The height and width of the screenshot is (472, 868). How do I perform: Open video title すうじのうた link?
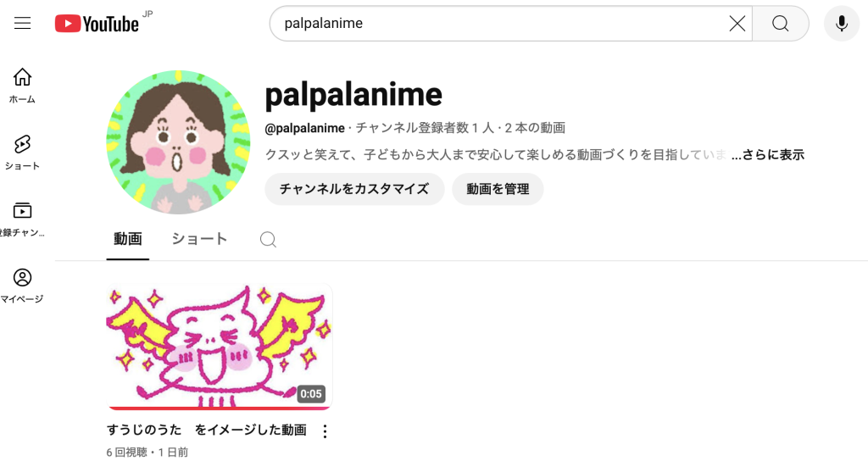click(207, 430)
